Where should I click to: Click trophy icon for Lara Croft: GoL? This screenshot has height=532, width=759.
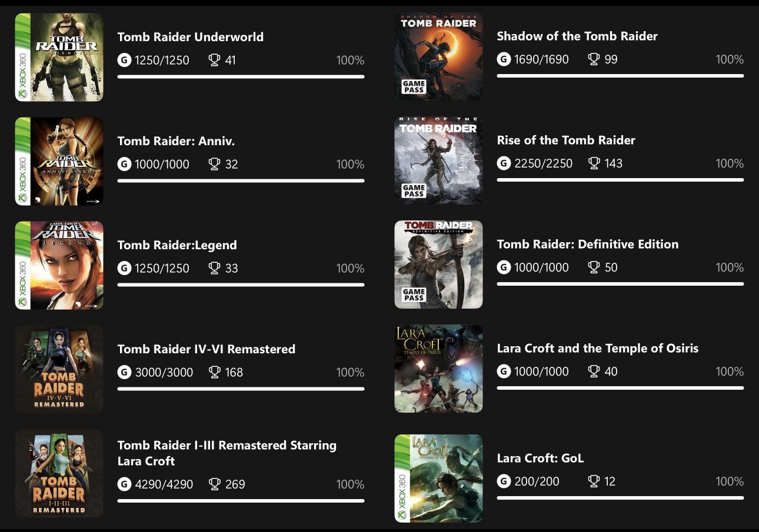tap(594, 481)
